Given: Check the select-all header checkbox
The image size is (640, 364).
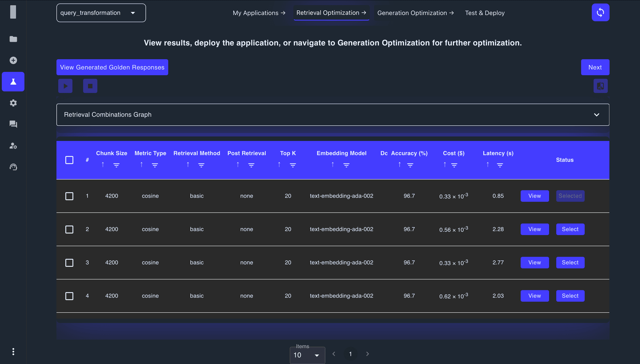Looking at the screenshot, I should pyautogui.click(x=69, y=160).
